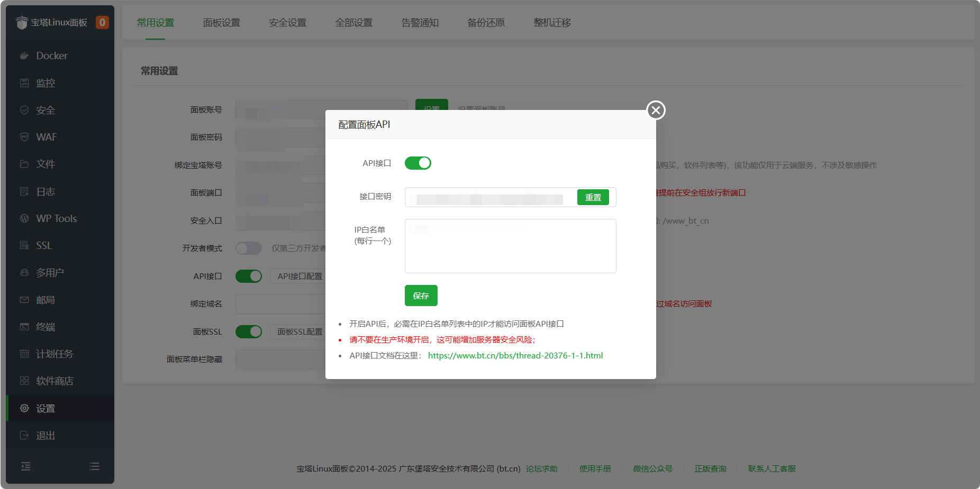
Task: Launch the 终端 terminal
Action: [x=46, y=327]
